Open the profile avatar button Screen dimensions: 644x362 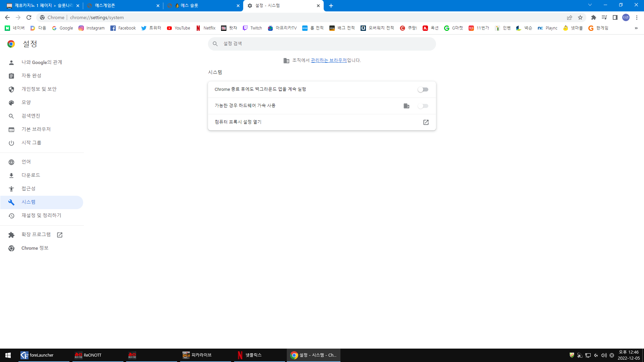(x=626, y=17)
